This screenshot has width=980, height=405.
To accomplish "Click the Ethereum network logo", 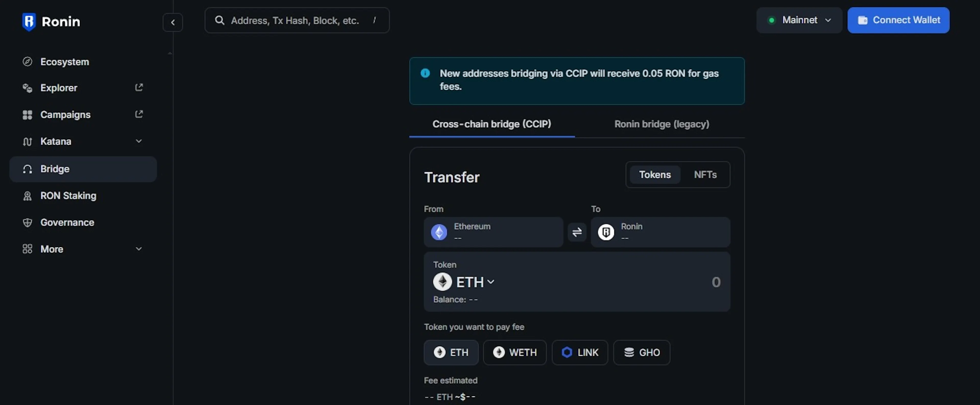I will pos(439,232).
